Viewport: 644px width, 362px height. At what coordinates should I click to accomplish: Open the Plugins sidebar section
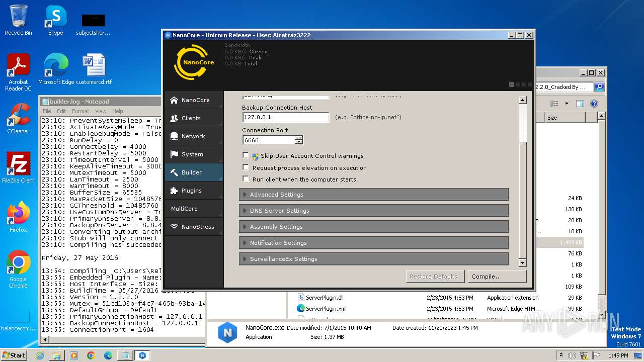coord(194,191)
